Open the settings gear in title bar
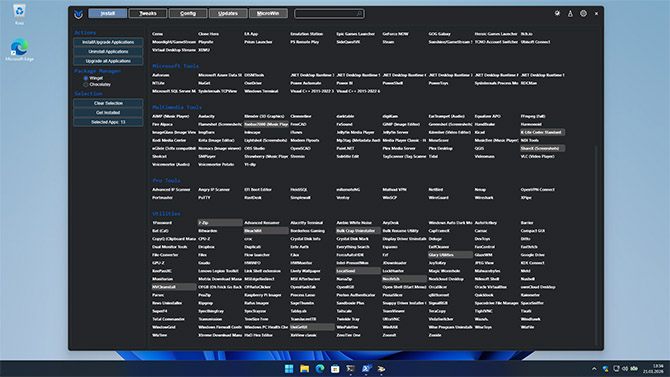This screenshot has height=377, width=670. 583,14
